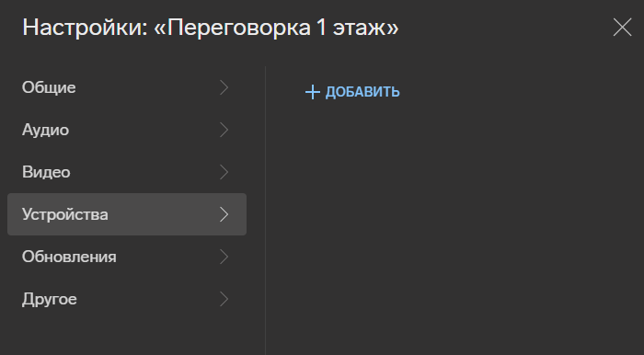
Task: Switch to the Аудио settings category
Action: tap(127, 130)
